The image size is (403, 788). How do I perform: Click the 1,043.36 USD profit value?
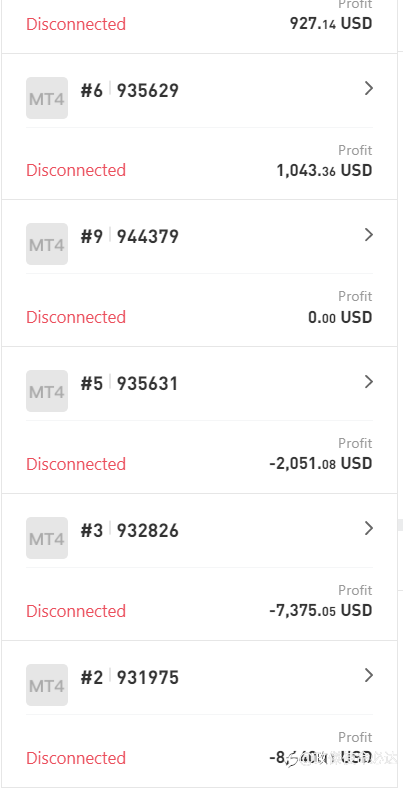pyautogui.click(x=324, y=171)
